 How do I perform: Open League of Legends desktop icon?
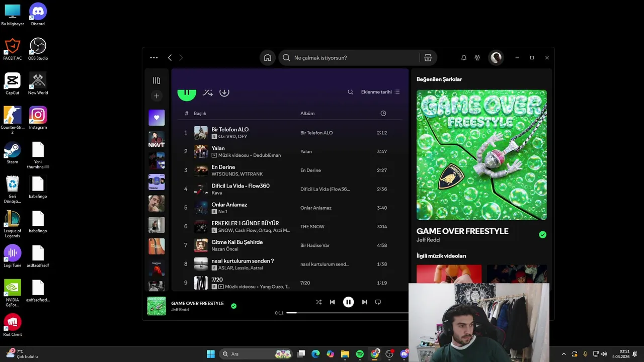[x=13, y=224]
